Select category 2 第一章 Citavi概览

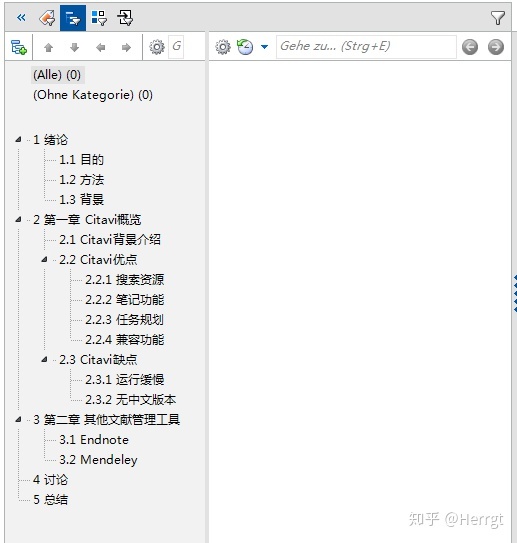point(87,220)
